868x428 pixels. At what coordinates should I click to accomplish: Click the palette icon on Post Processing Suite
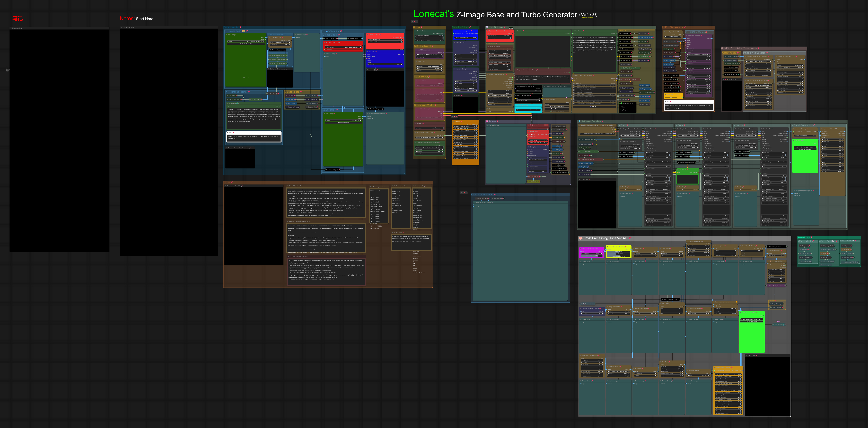click(581, 238)
